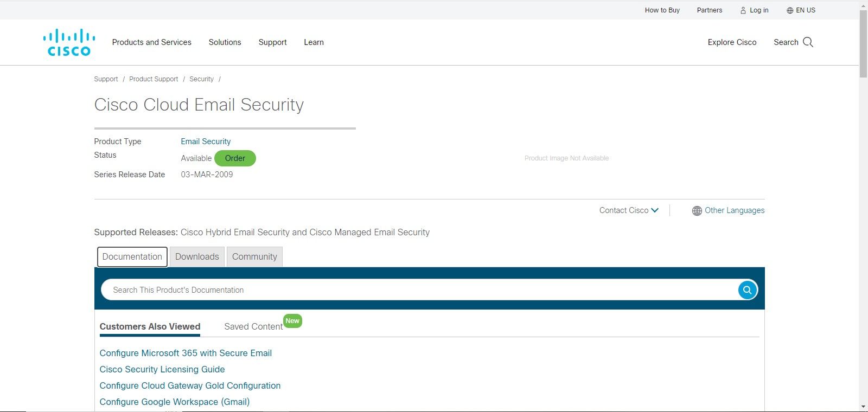Image resolution: width=868 pixels, height=412 pixels.
Task: Change language via EN US
Action: [x=806, y=10]
